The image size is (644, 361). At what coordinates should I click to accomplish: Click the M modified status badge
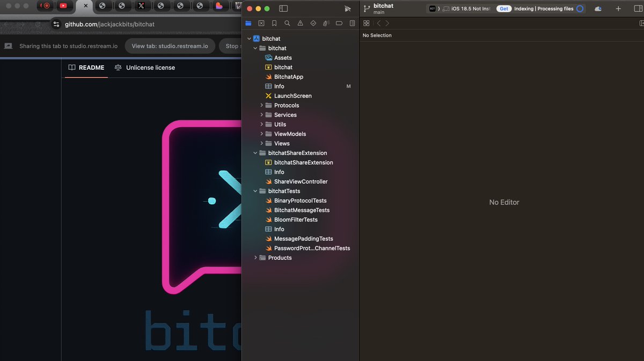click(349, 86)
